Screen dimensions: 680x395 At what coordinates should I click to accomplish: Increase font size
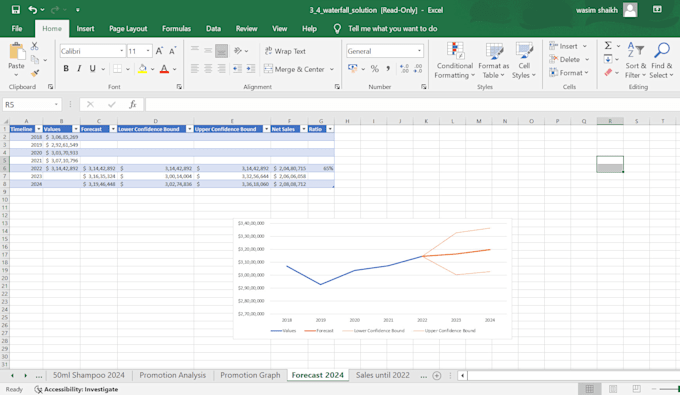[x=159, y=51]
